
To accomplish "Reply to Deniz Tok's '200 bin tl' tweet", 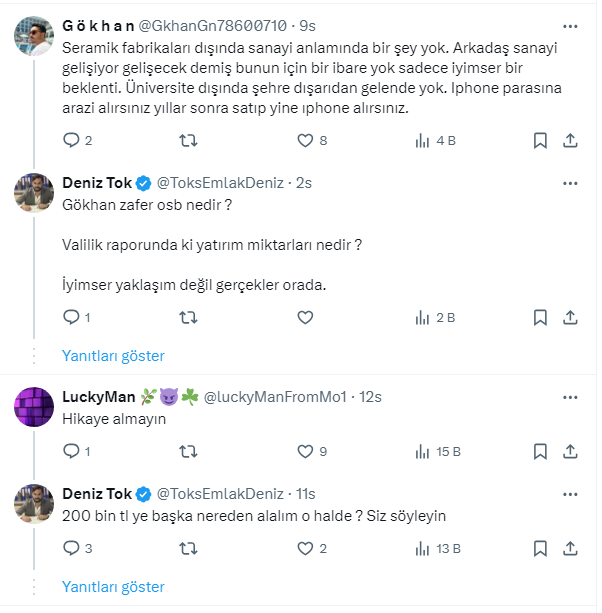I will click(70, 548).
